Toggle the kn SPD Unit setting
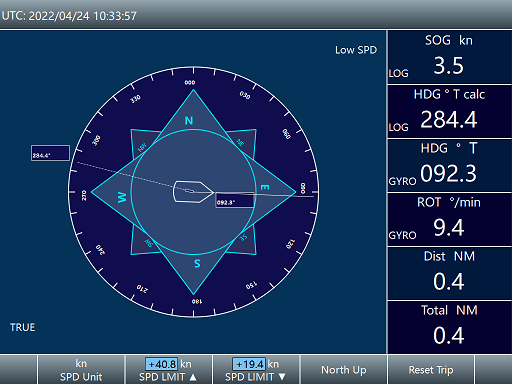Image resolution: width=512 pixels, height=384 pixels. [81, 370]
